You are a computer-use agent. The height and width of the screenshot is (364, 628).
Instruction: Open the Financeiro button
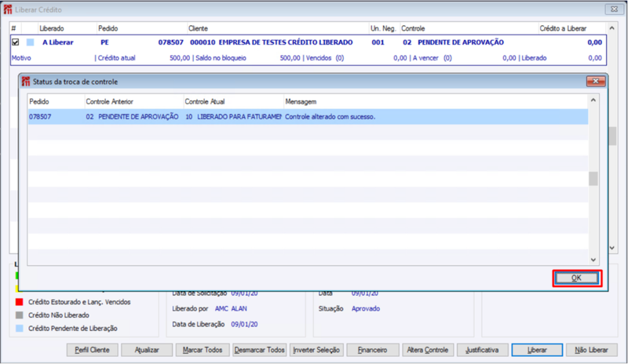[372, 350]
